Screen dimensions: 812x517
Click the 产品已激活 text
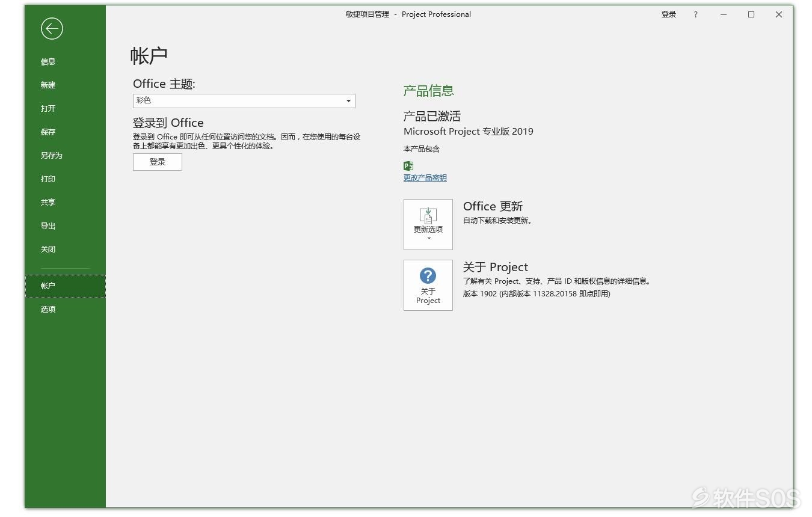[432, 116]
